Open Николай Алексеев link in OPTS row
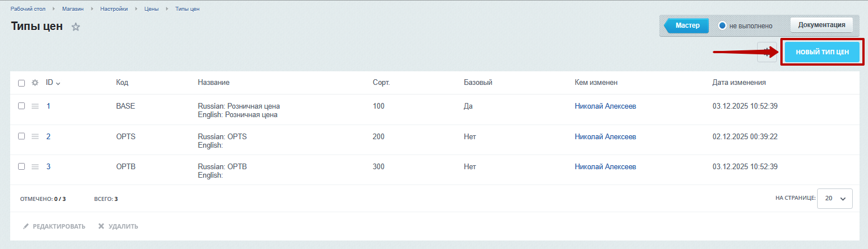Screen dimensions: 868x249 pos(605,136)
